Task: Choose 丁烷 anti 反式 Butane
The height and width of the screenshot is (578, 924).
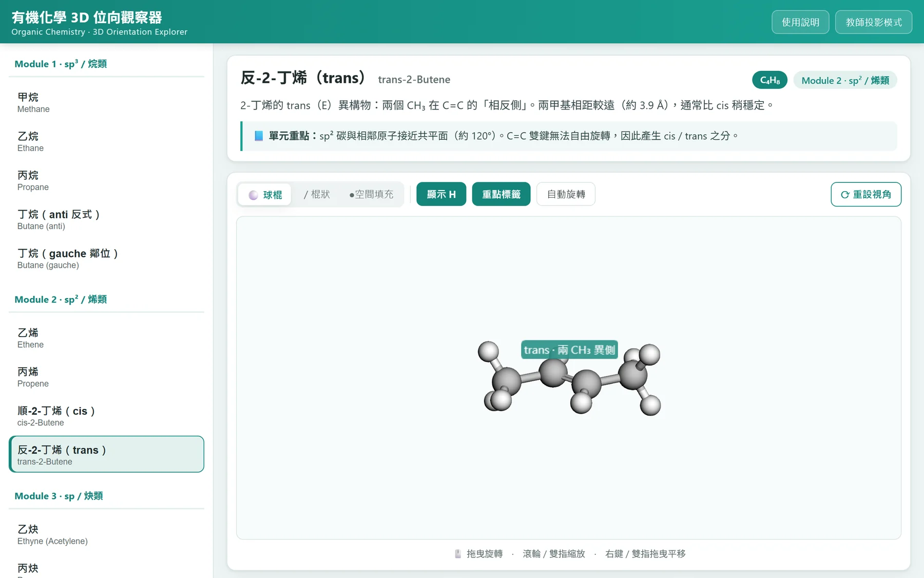Action: click(106, 219)
